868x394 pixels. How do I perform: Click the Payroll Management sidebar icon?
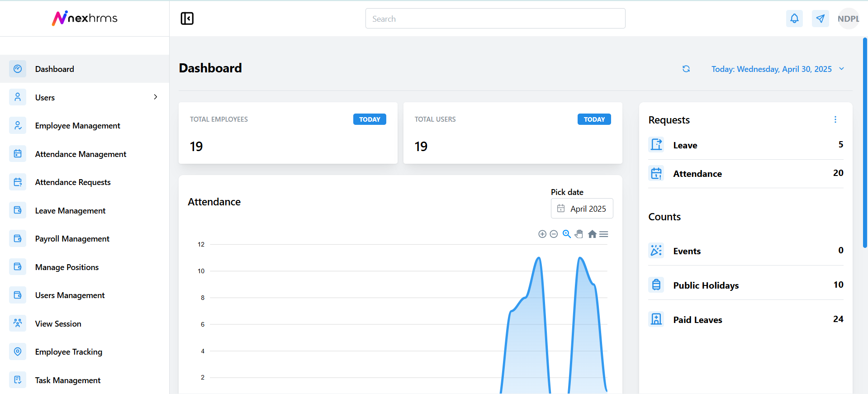(18, 238)
